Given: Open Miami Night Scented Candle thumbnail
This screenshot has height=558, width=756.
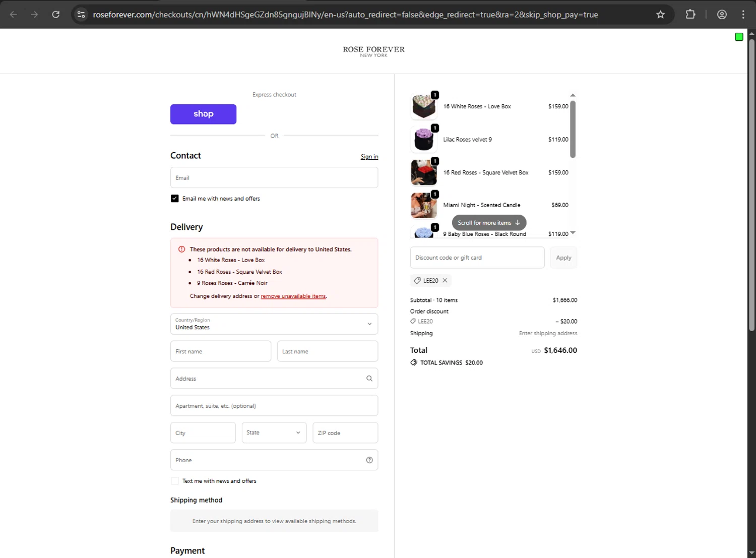Looking at the screenshot, I should click(x=424, y=205).
